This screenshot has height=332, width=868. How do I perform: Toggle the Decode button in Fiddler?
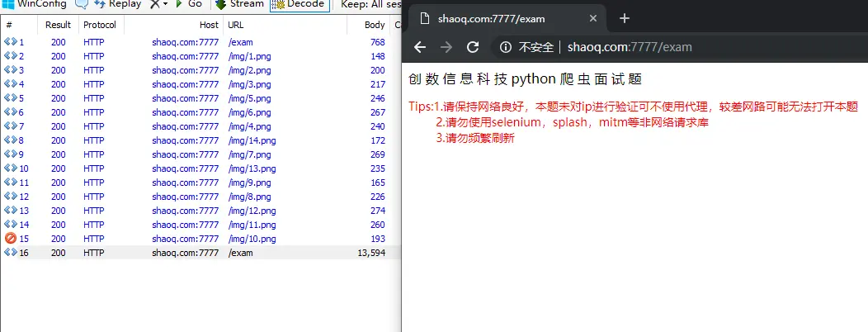[300, 4]
